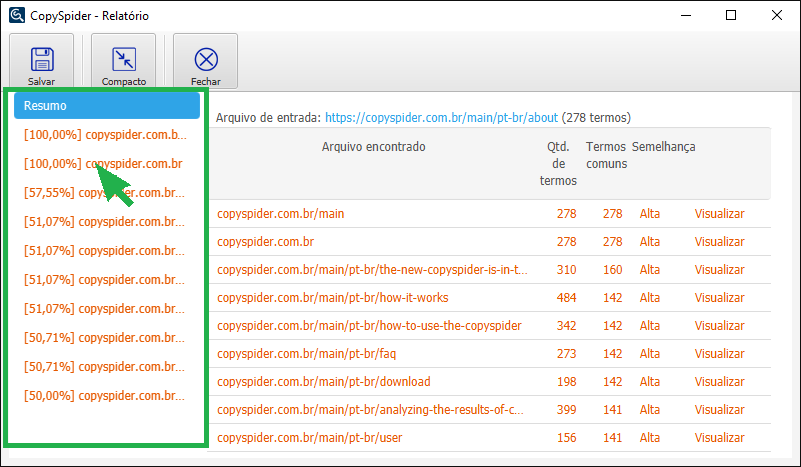Click Visualizar for the pt-br/user row
The height and width of the screenshot is (467, 801).
point(719,438)
